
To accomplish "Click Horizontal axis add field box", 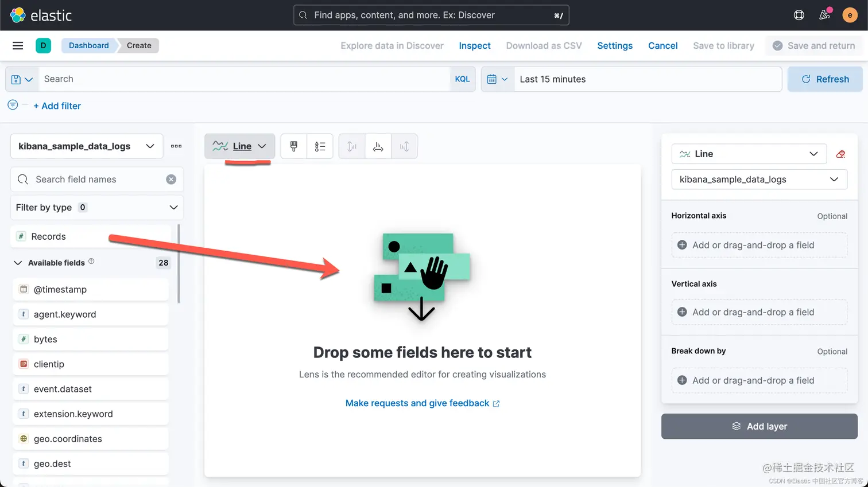I will coord(759,245).
